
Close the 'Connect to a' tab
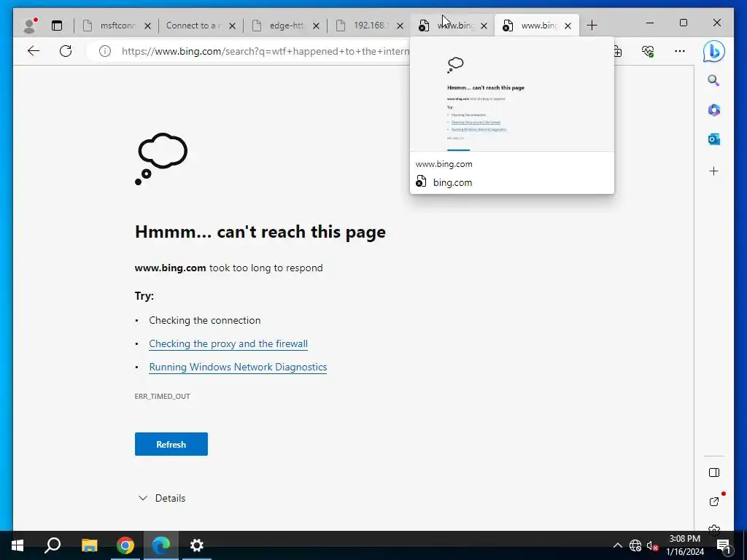pyautogui.click(x=232, y=26)
